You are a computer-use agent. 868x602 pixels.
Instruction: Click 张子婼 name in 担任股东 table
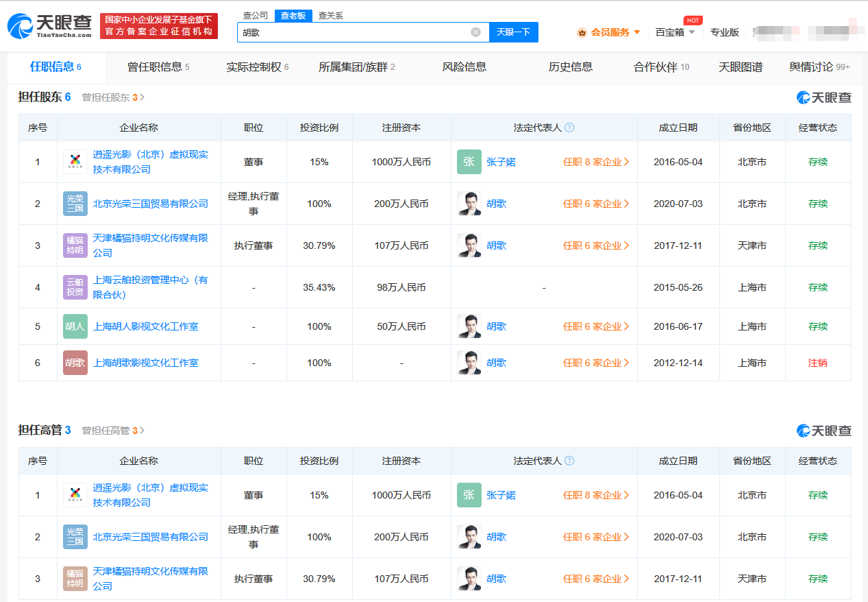[501, 162]
